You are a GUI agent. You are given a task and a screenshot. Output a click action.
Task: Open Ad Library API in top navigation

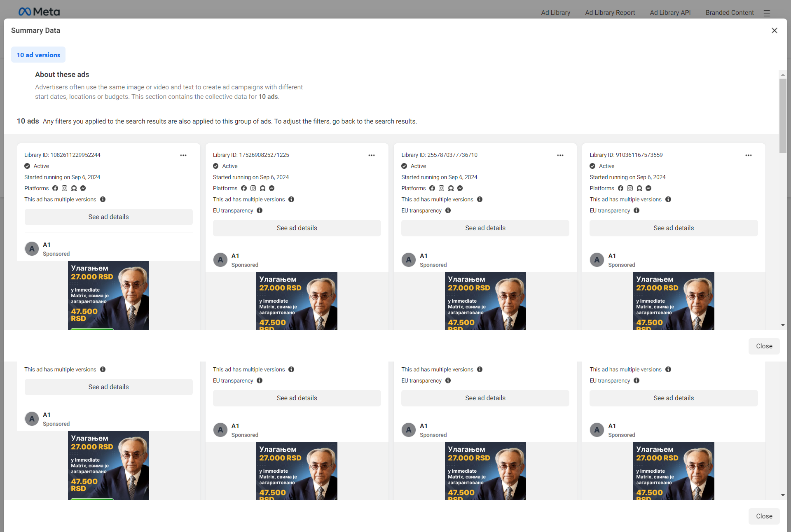point(670,13)
